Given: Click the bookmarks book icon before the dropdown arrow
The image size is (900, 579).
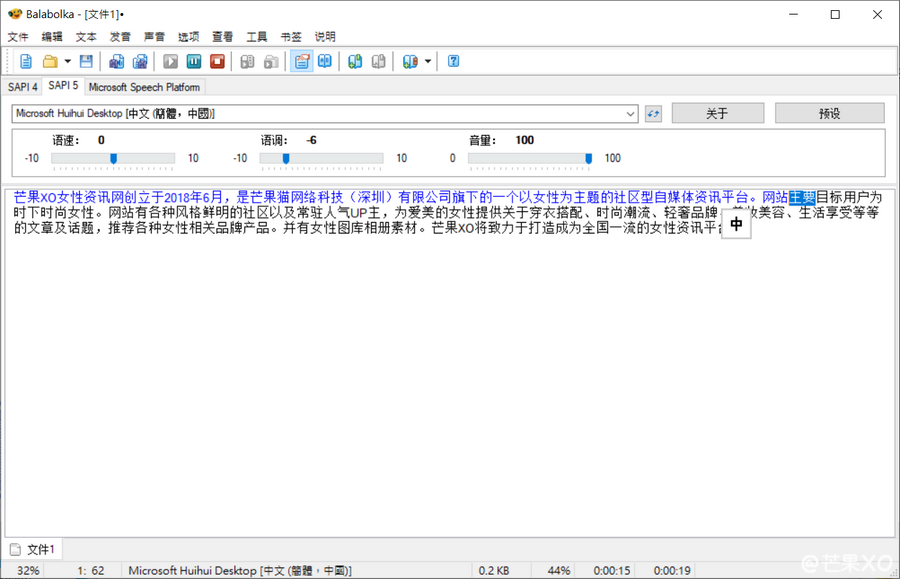Looking at the screenshot, I should coord(410,61).
